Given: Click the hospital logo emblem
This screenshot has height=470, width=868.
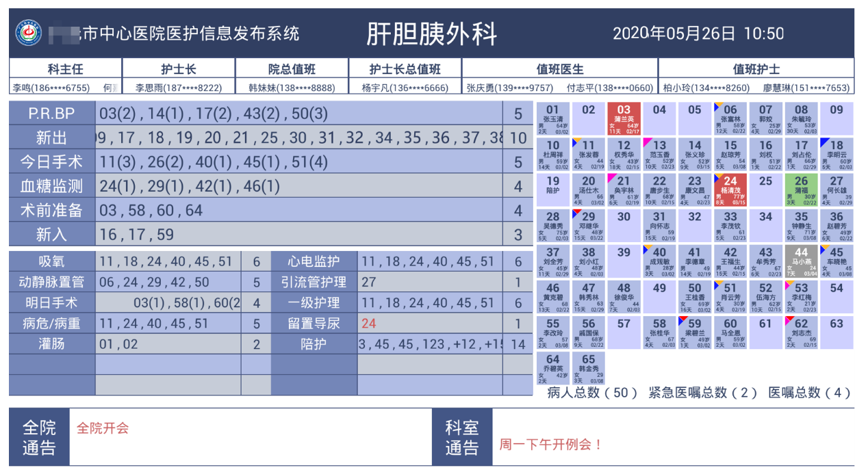Looking at the screenshot, I should pyautogui.click(x=29, y=33).
